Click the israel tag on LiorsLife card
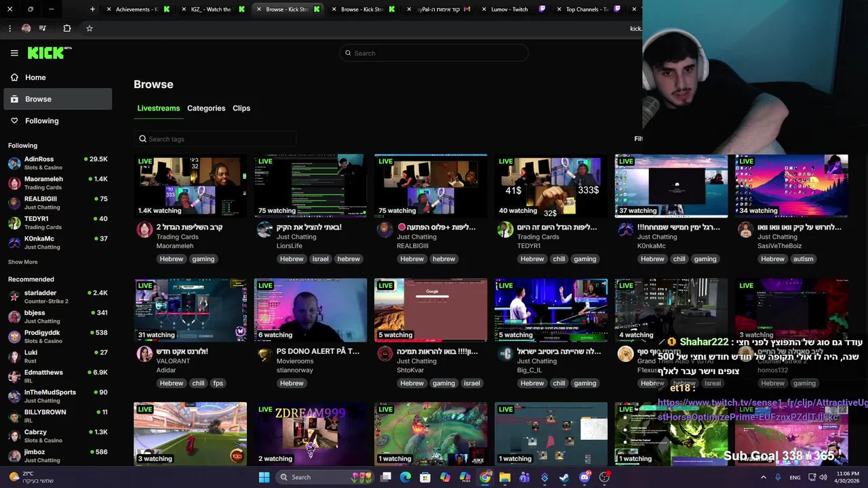The width and height of the screenshot is (868, 488). tap(320, 259)
